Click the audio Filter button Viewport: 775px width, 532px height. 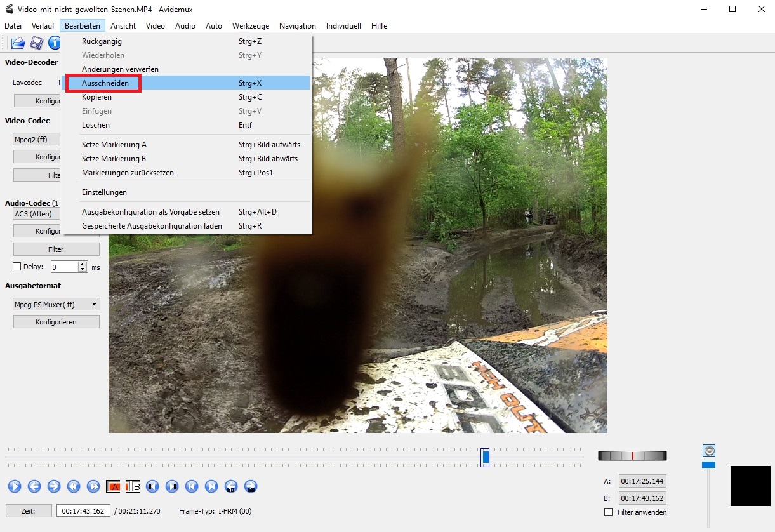tap(56, 249)
